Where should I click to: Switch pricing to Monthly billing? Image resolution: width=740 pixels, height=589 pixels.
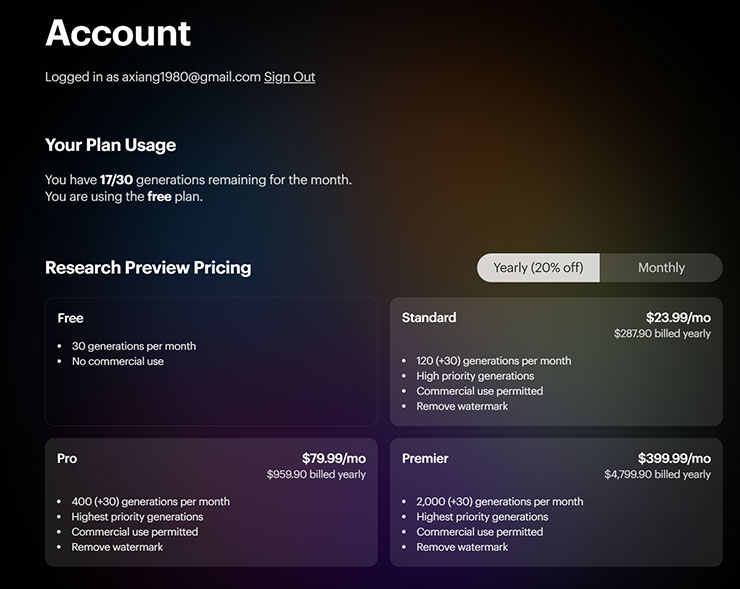click(661, 268)
